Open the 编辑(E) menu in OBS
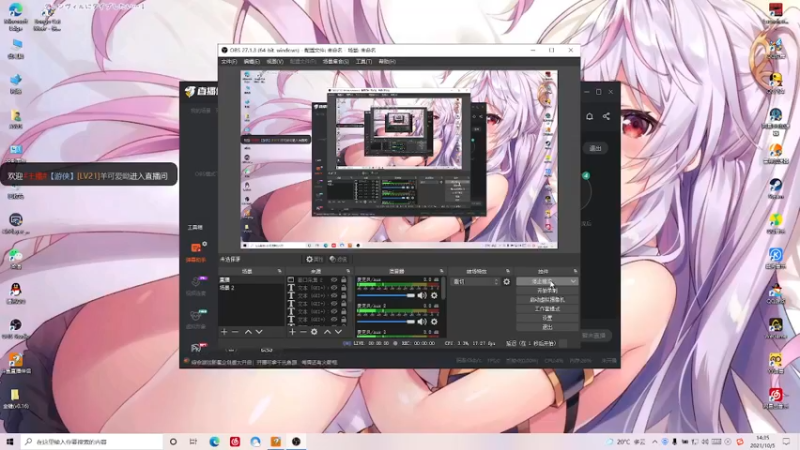The width and height of the screenshot is (800, 450). coord(252,62)
